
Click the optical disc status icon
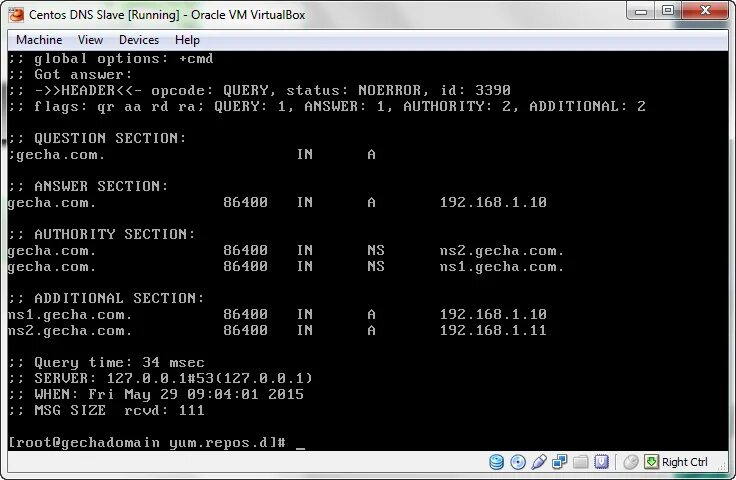point(518,462)
